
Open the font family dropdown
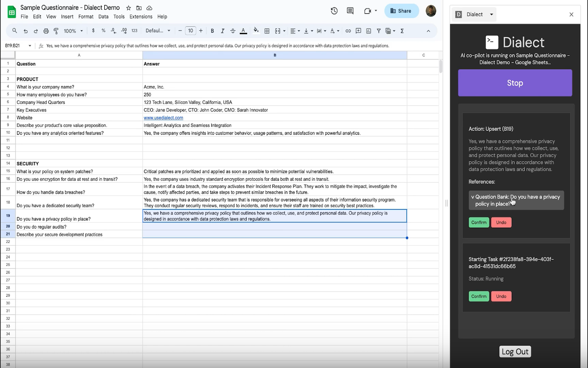pyautogui.click(x=158, y=31)
